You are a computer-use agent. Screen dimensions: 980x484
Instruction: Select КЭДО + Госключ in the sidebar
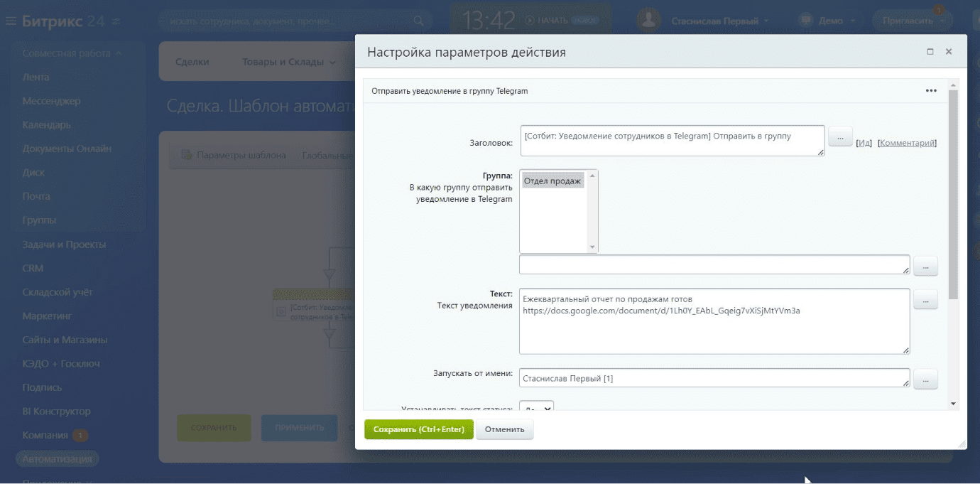[61, 363]
